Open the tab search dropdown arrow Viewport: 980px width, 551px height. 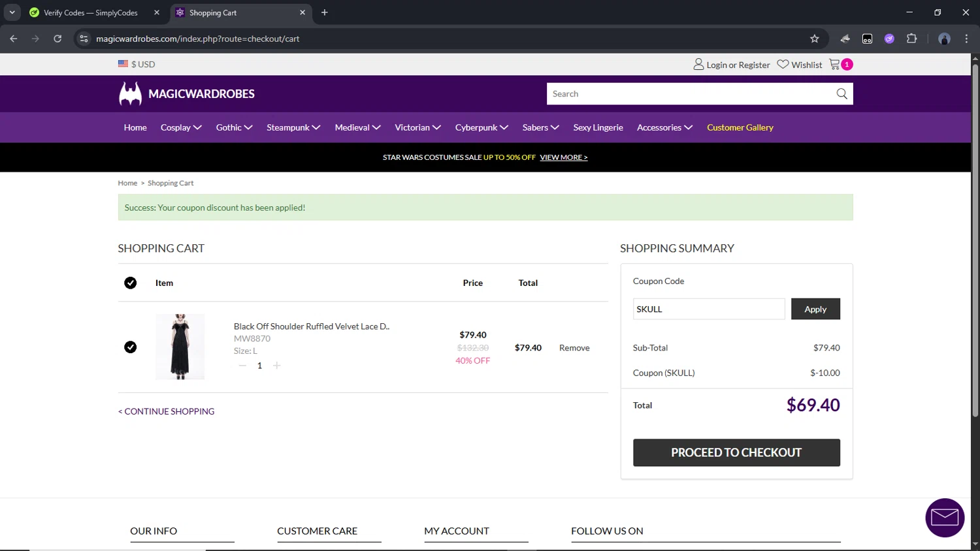tap(12, 12)
